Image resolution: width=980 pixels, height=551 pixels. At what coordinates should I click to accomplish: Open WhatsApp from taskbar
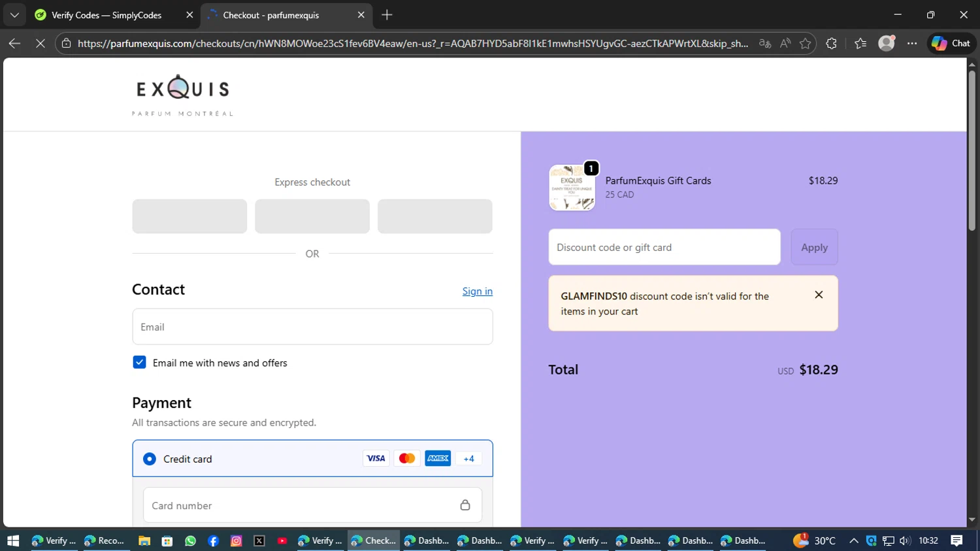190,541
